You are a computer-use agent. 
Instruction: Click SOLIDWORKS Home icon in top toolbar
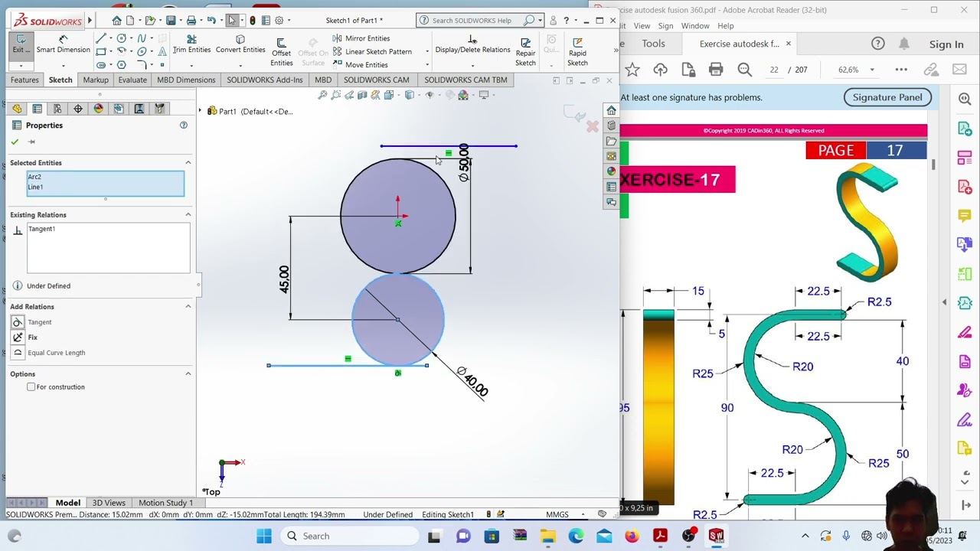116,20
